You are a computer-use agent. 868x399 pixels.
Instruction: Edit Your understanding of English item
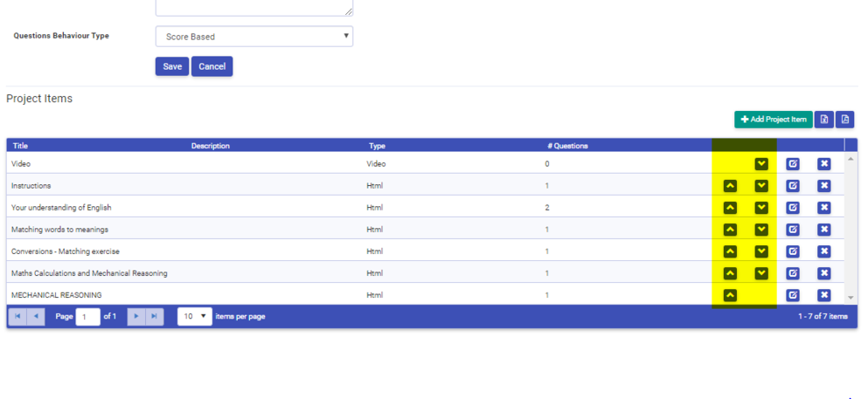point(793,208)
